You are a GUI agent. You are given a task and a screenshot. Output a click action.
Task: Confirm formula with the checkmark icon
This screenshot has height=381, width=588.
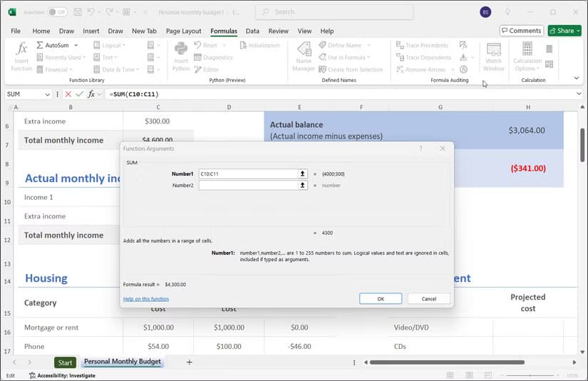(x=79, y=94)
